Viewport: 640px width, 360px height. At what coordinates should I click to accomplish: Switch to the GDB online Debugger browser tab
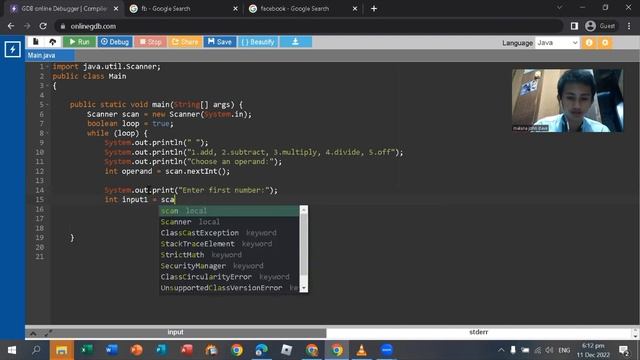coord(63,9)
